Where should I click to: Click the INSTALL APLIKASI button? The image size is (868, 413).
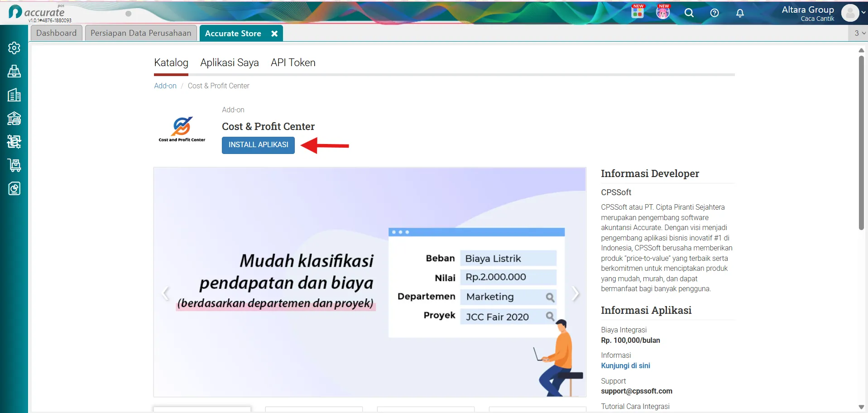pos(258,145)
